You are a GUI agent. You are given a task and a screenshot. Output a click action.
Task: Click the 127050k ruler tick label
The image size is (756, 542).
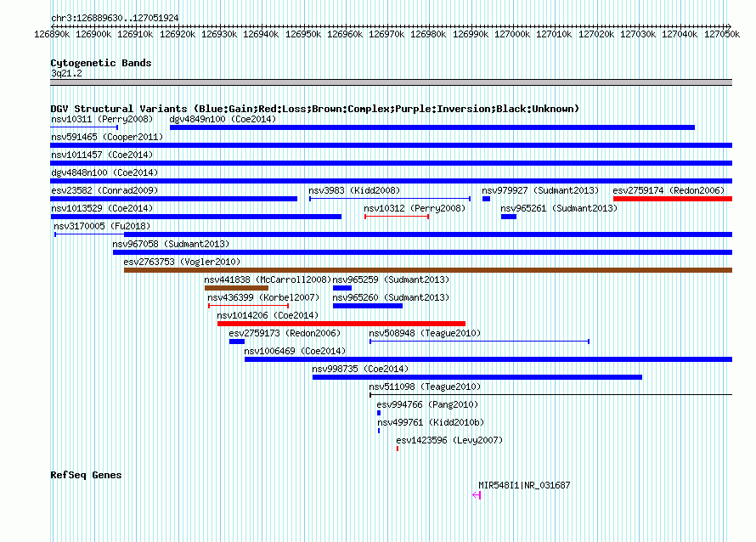(722, 34)
